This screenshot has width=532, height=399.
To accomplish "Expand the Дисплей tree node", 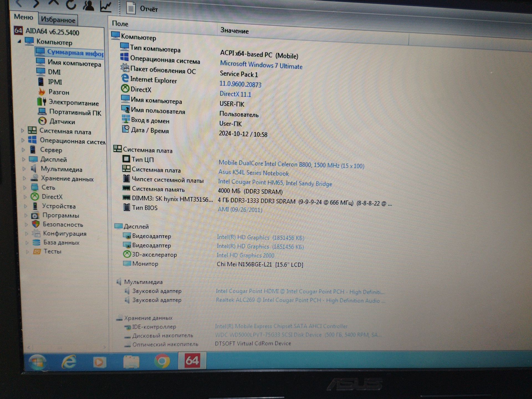I will [x=24, y=159].
